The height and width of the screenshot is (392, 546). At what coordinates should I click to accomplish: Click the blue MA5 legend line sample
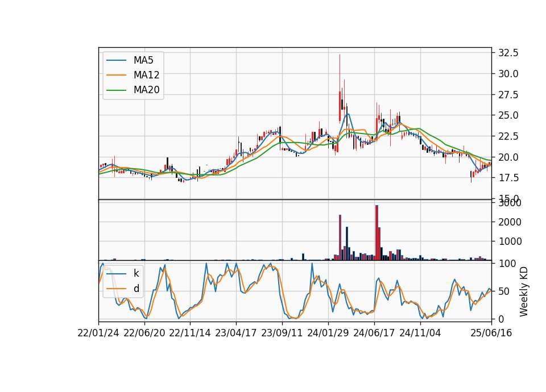pos(116,60)
